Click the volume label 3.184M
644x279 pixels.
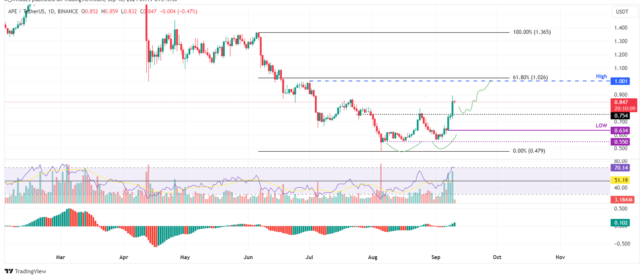[623, 201]
